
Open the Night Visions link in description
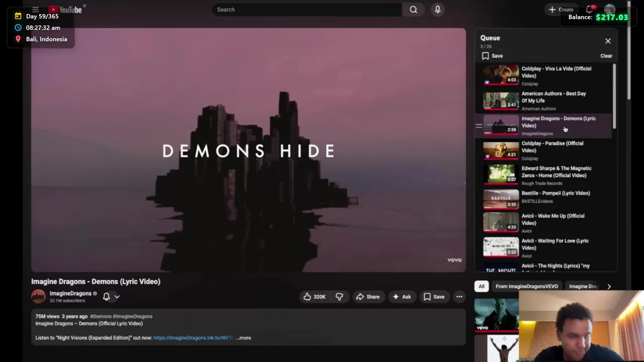tap(193, 338)
